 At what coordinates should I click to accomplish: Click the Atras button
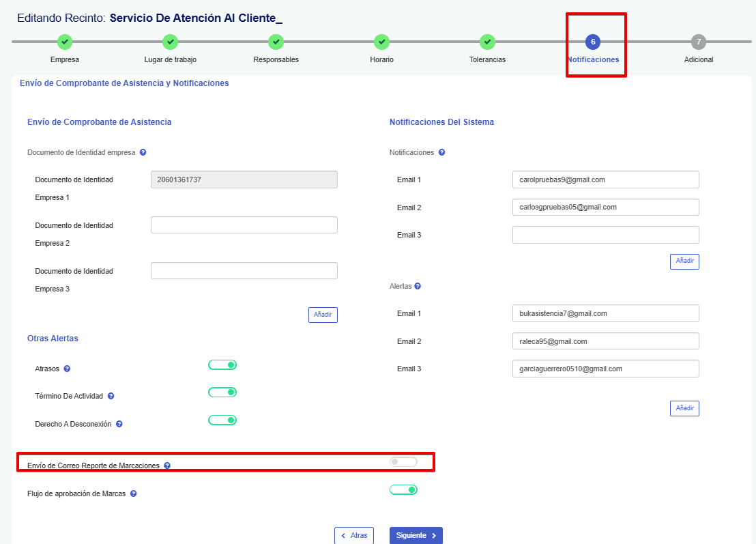tap(354, 536)
